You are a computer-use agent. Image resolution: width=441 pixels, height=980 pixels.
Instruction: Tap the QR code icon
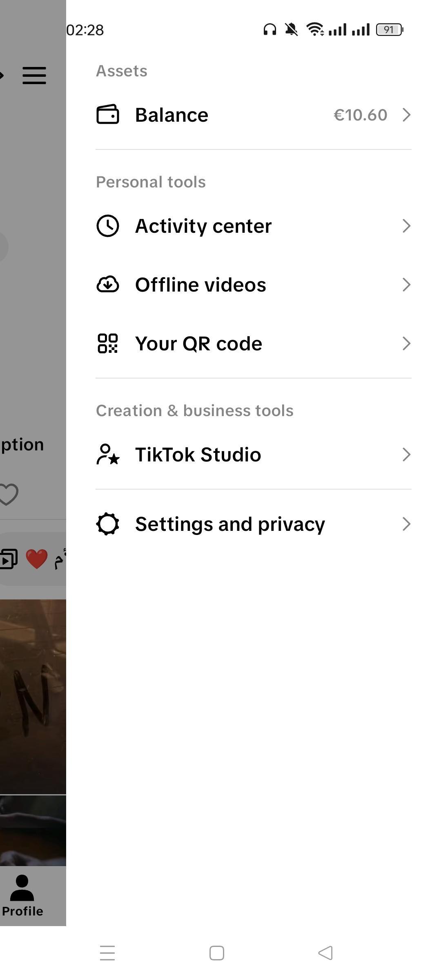107,343
